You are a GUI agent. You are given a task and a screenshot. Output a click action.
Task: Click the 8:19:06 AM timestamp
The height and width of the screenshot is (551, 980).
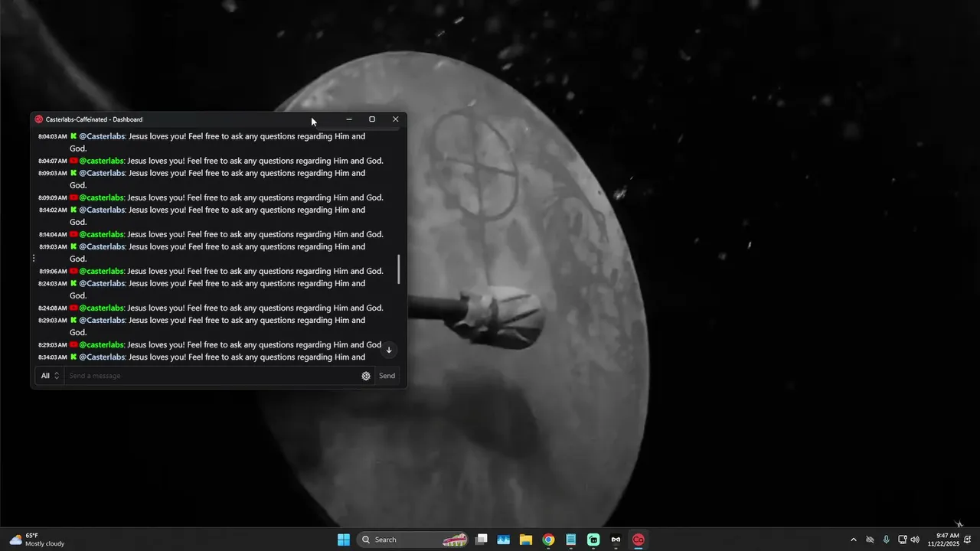pos(53,272)
